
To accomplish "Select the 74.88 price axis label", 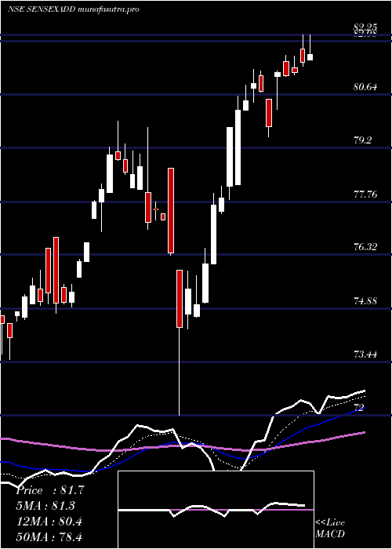I will click(x=365, y=301).
